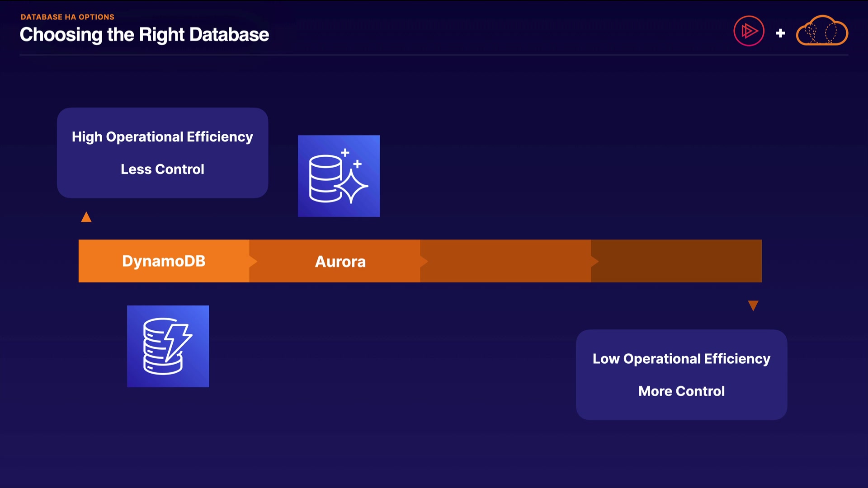Click the Choosing the Right Database title
Viewport: 868px width, 488px height.
(x=144, y=35)
